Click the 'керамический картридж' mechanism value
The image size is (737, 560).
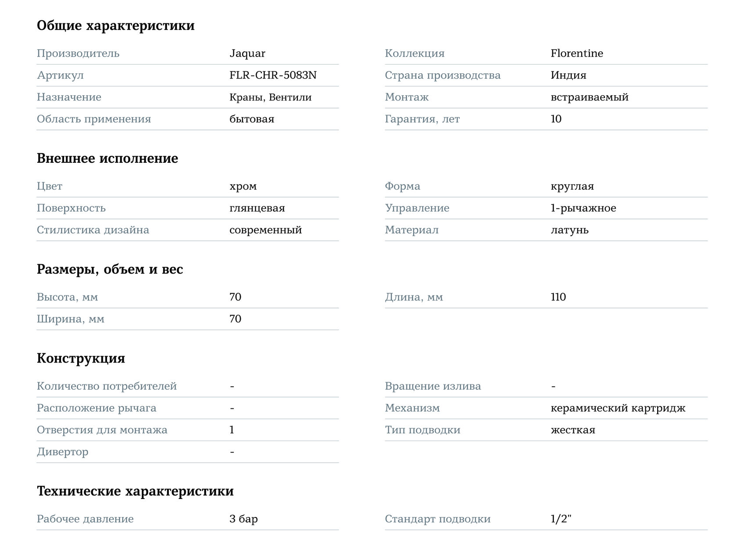[618, 408]
